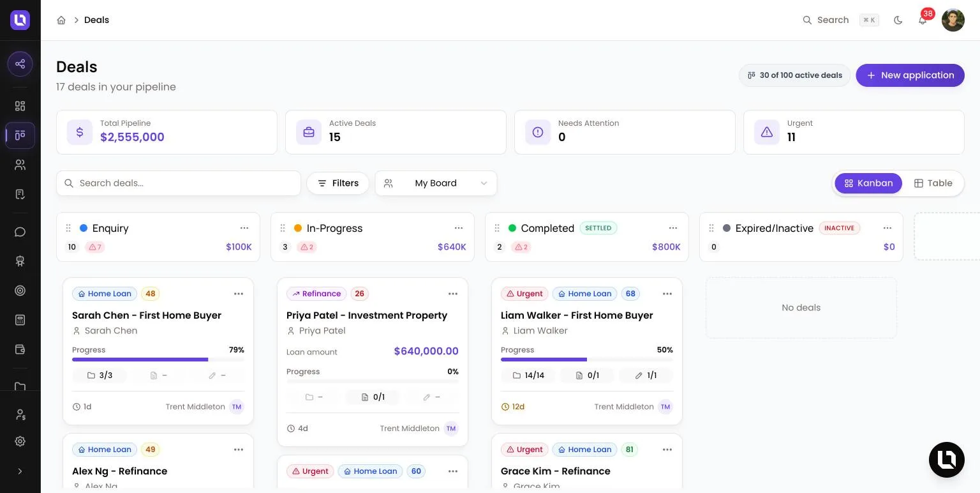Open the Expired/Inactive column options menu
This screenshot has height=493, width=980.
(887, 228)
